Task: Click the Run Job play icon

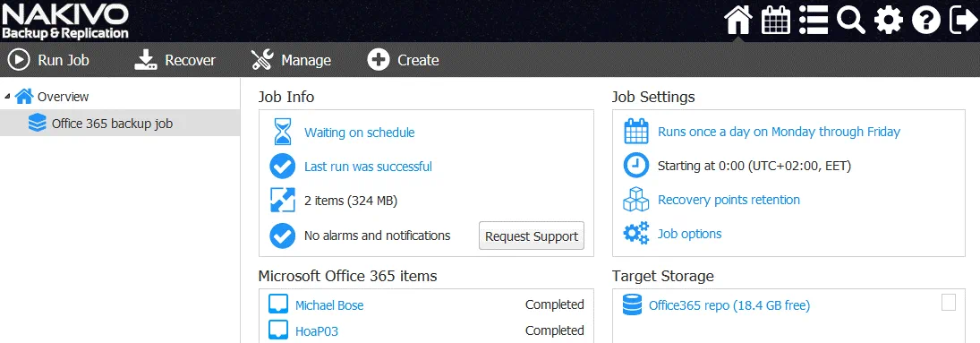Action: pyautogui.click(x=19, y=60)
